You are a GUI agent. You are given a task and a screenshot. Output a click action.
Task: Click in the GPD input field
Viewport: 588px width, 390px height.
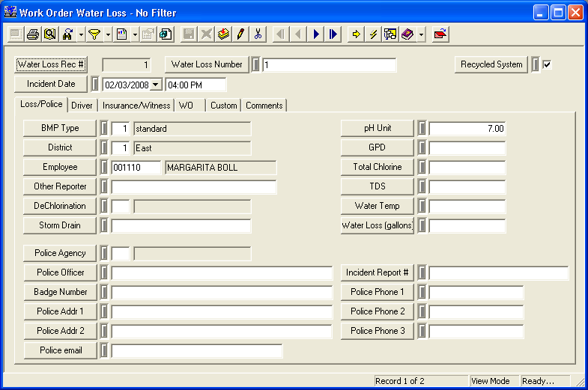pos(467,148)
